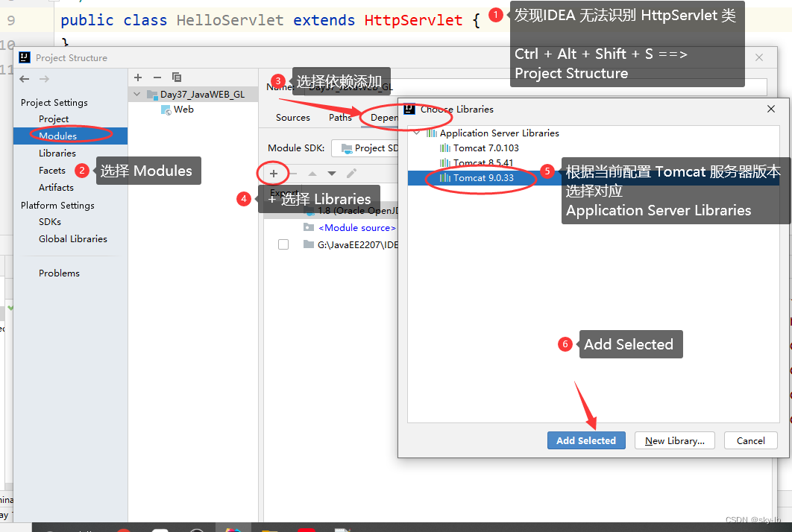Open the Module SDK dropdown
792x532 pixels.
[x=365, y=148]
